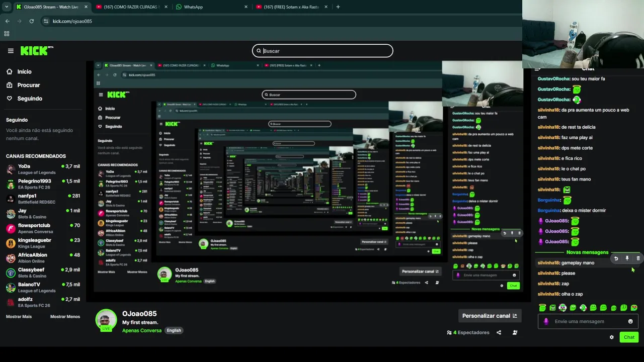Open the emoji picker smiley in message box
644x362 pixels.
tap(630, 321)
